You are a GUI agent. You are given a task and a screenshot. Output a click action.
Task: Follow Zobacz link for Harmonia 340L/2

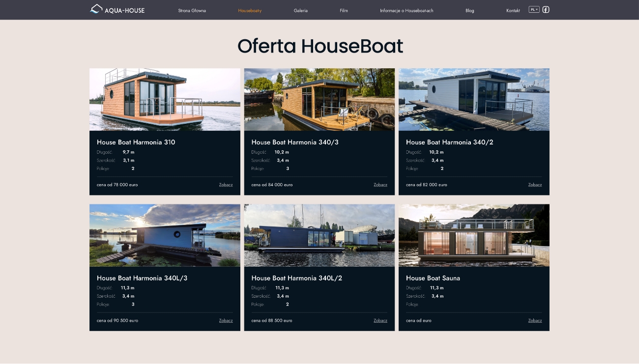(380, 320)
